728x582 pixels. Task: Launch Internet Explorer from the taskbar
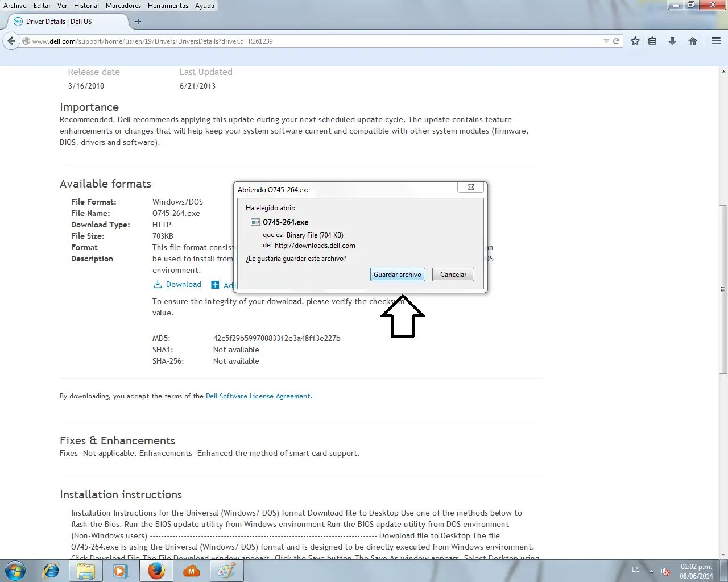pyautogui.click(x=51, y=571)
